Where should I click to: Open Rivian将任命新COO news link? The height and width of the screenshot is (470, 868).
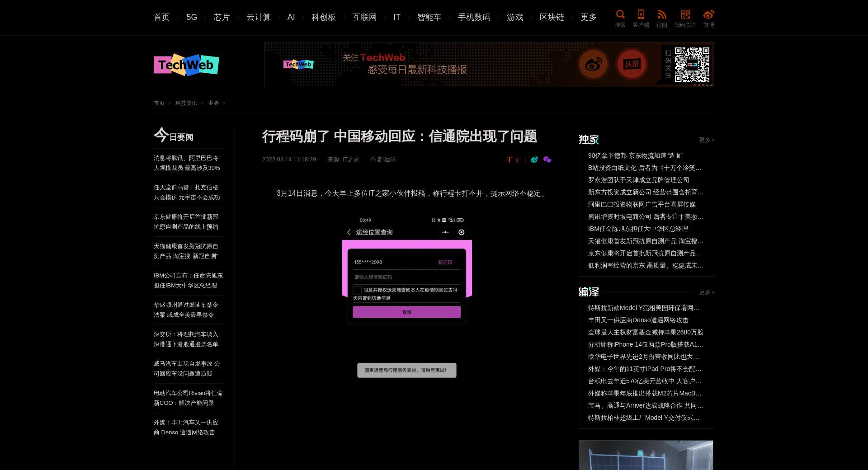(188, 398)
